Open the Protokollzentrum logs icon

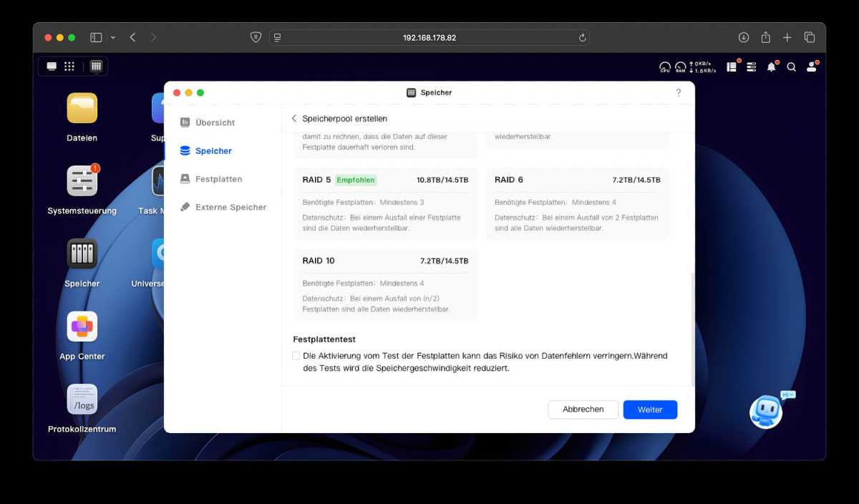coord(82,399)
